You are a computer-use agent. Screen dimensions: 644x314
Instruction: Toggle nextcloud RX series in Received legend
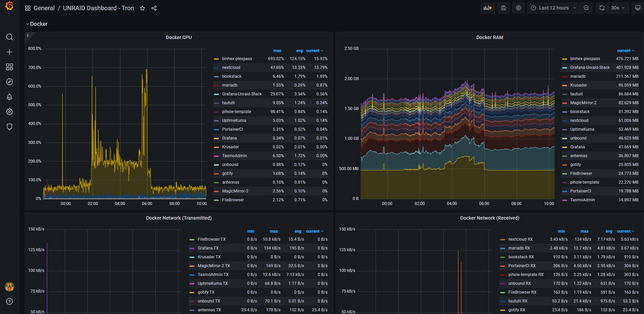click(x=521, y=239)
